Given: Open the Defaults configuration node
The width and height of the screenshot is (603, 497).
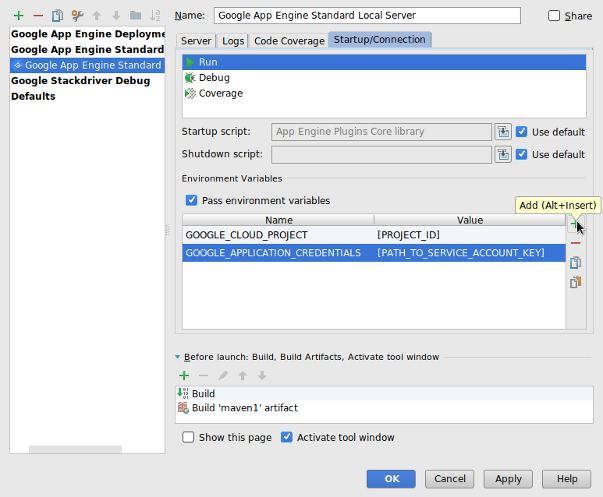Looking at the screenshot, I should [x=33, y=97].
